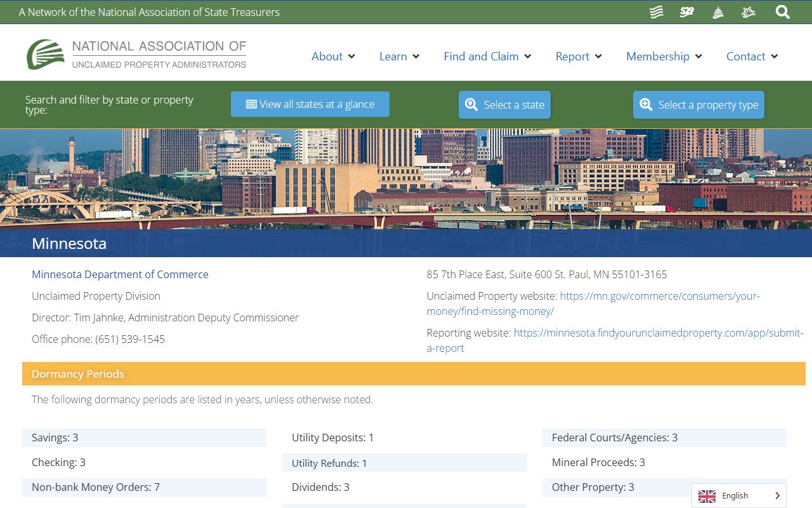Screen dimensions: 812x508
Task: Select the Checking: 3 row
Action: (x=144, y=462)
